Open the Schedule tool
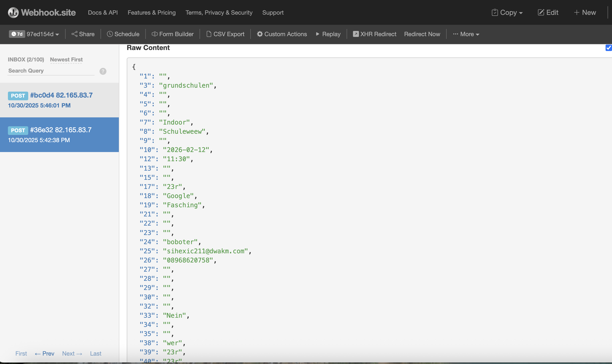The width and height of the screenshot is (612, 364). click(x=123, y=34)
